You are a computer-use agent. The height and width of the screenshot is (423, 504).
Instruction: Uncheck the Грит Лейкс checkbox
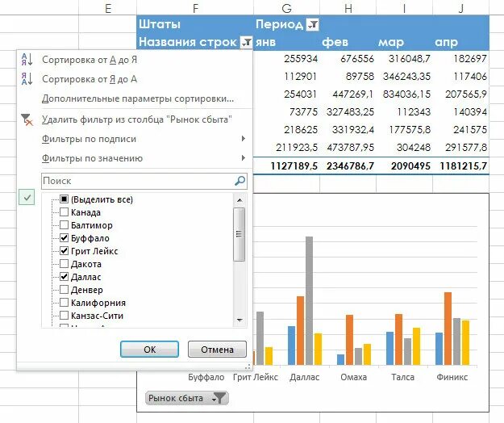(x=64, y=250)
